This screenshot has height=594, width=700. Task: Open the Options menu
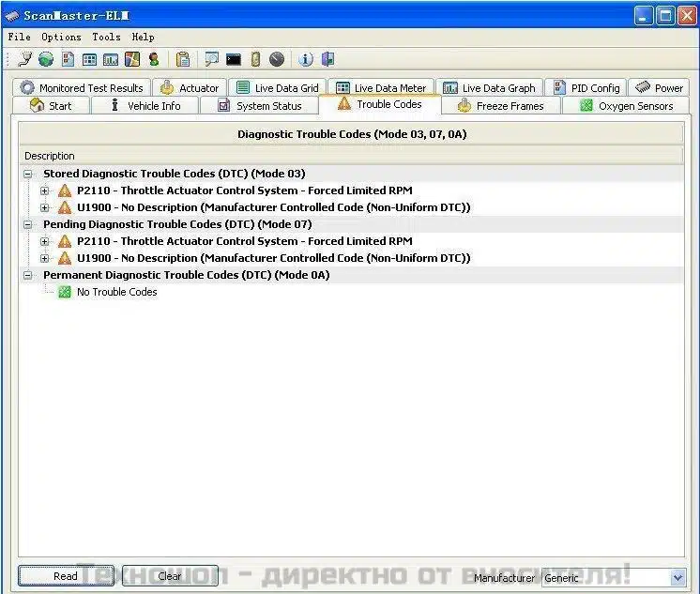(x=61, y=37)
